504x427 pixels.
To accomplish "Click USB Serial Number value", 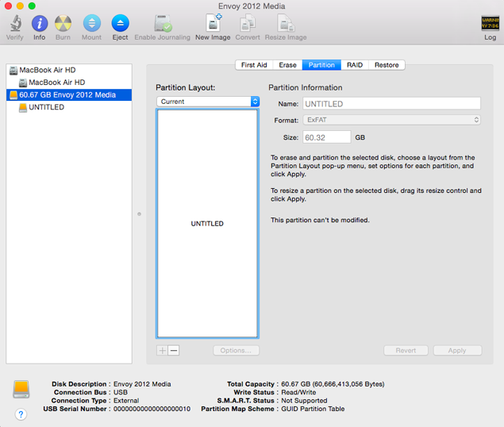I will click(x=152, y=409).
